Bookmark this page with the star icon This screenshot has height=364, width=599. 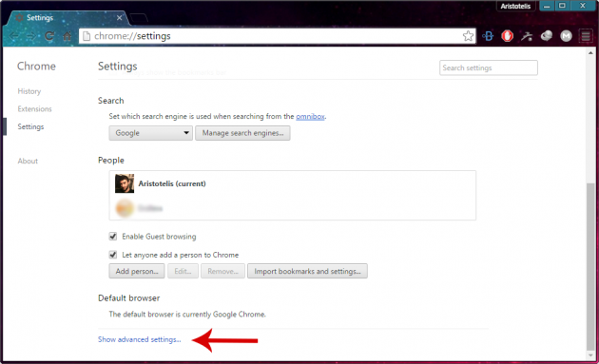tap(468, 36)
